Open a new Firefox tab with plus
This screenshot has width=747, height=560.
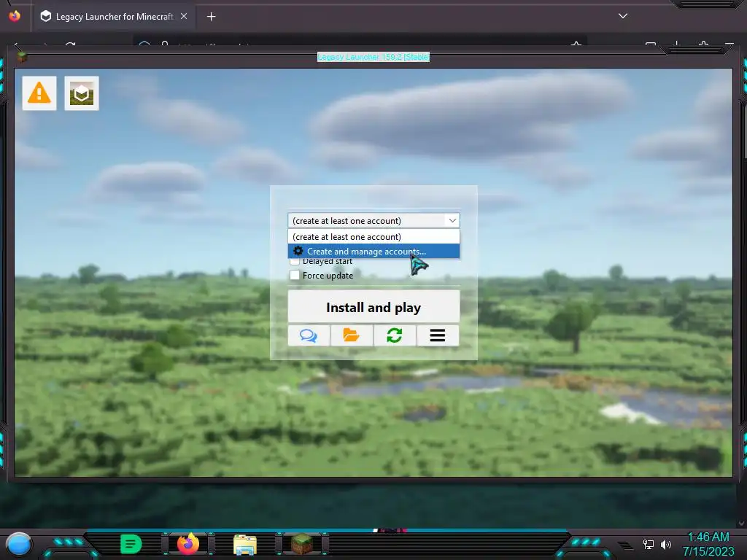point(211,17)
